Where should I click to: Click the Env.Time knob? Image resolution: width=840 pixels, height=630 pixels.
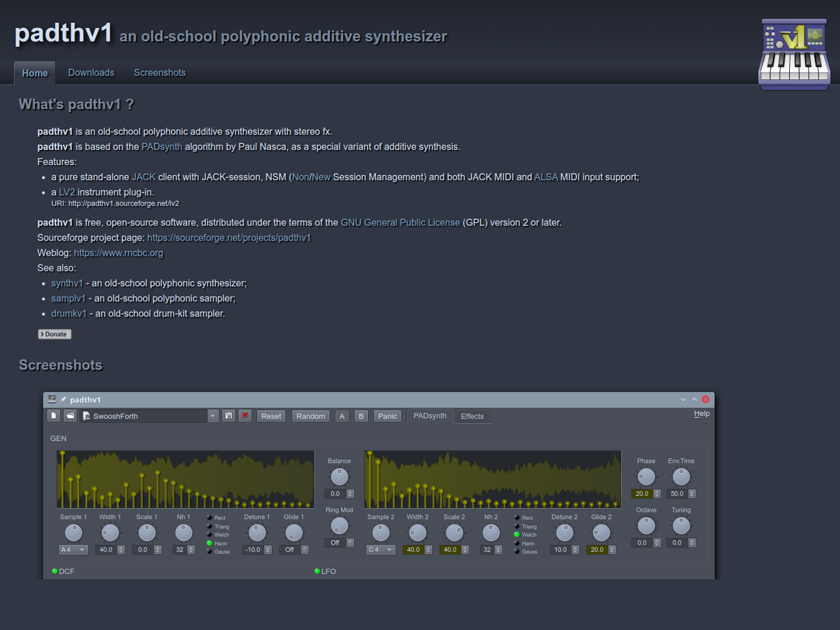[681, 477]
